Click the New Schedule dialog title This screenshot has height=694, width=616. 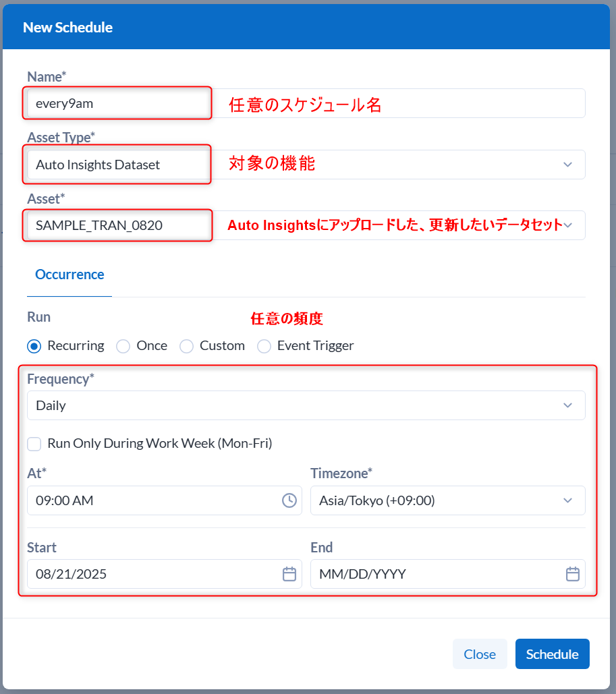[67, 28]
